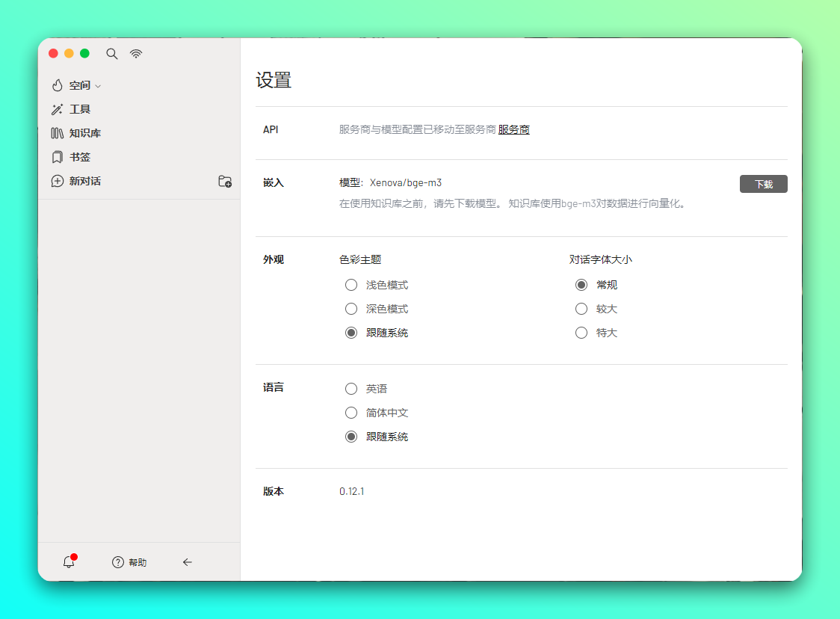Click the bookmark icon beside 书签

pos(58,157)
